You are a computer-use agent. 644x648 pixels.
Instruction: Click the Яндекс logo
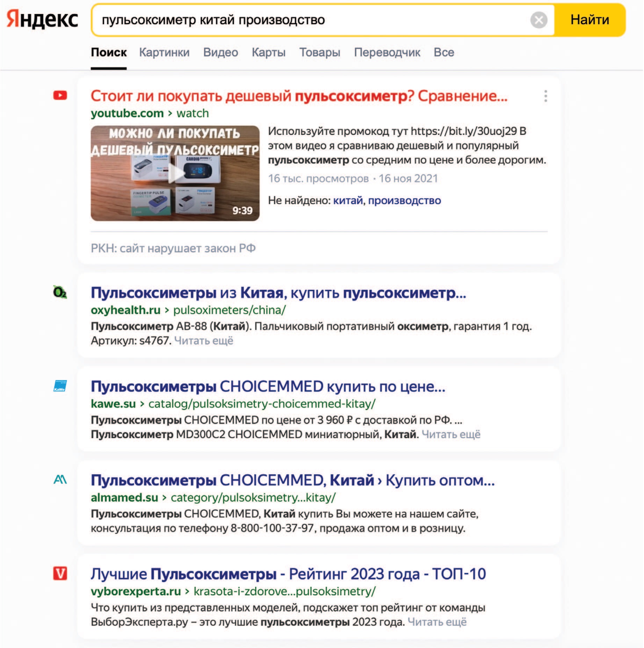coord(42,19)
